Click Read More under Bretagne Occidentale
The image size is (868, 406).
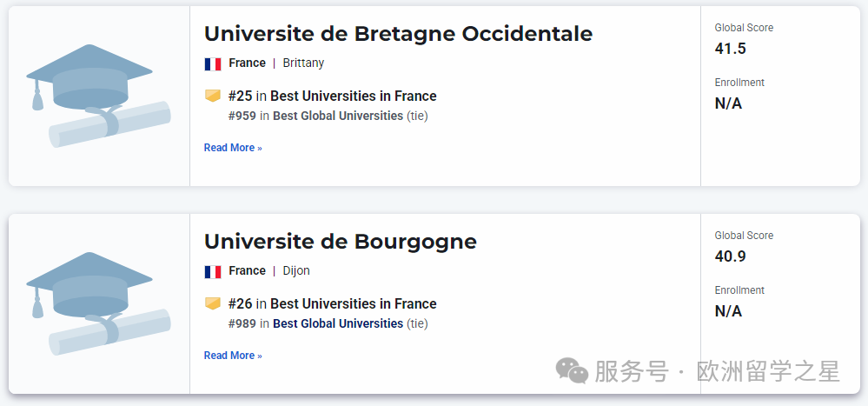point(233,148)
